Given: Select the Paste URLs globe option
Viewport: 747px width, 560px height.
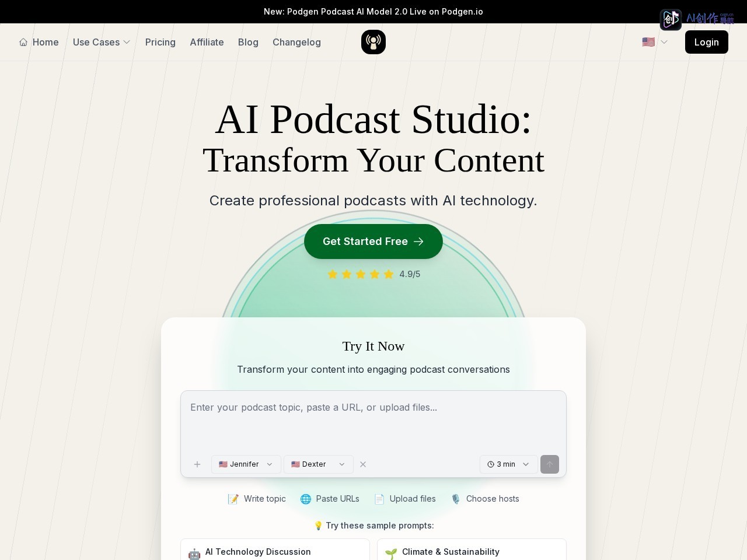Looking at the screenshot, I should tap(330, 499).
